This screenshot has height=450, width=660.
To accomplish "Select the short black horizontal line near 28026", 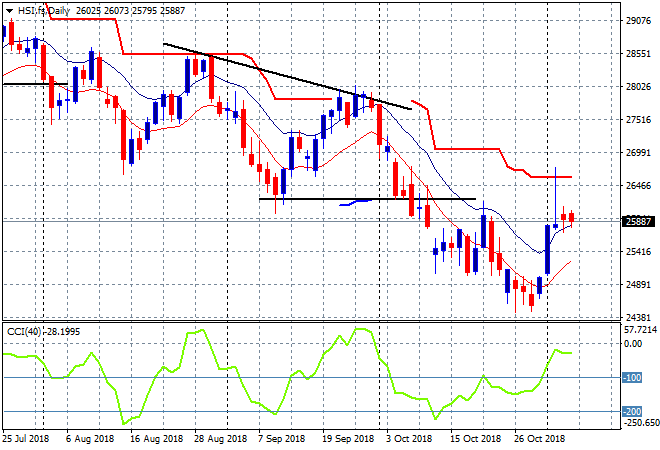I will point(35,84).
